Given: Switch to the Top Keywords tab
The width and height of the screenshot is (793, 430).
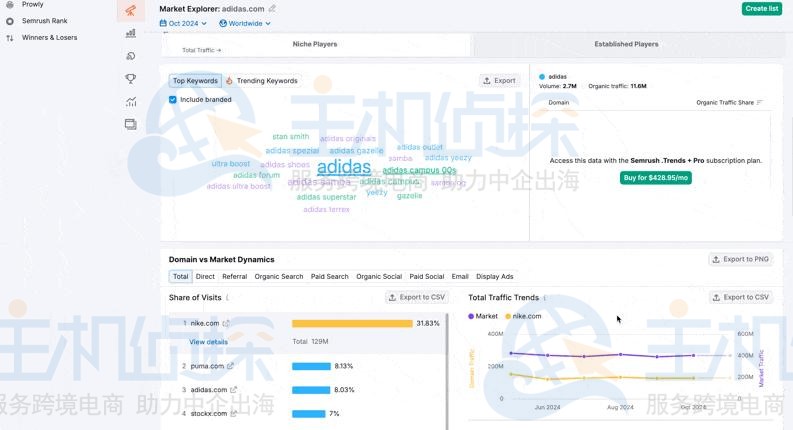Looking at the screenshot, I should click(x=195, y=80).
